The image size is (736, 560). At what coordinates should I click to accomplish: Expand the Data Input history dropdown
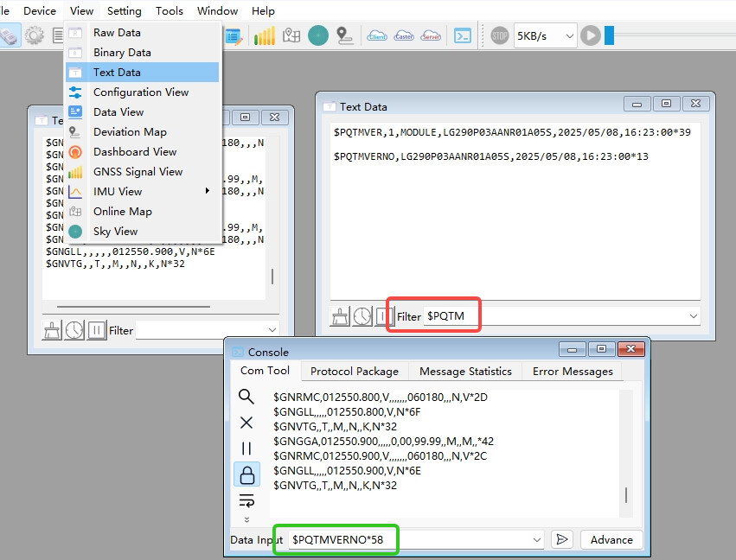point(536,539)
